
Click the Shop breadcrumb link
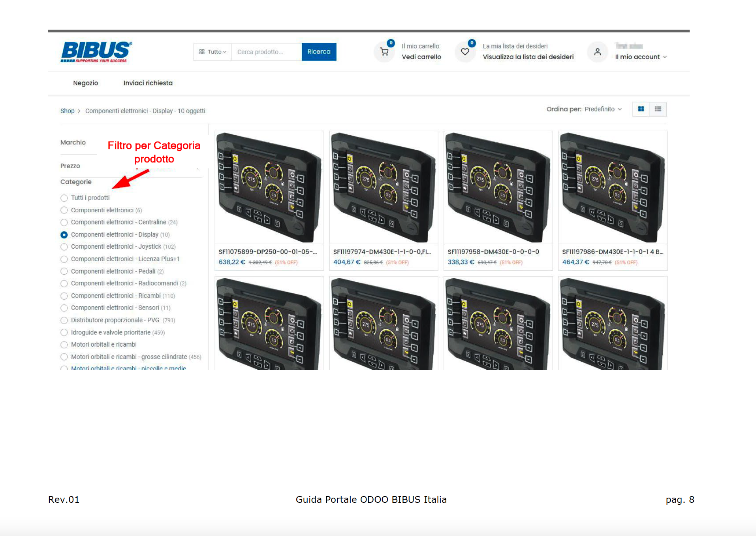pyautogui.click(x=67, y=111)
